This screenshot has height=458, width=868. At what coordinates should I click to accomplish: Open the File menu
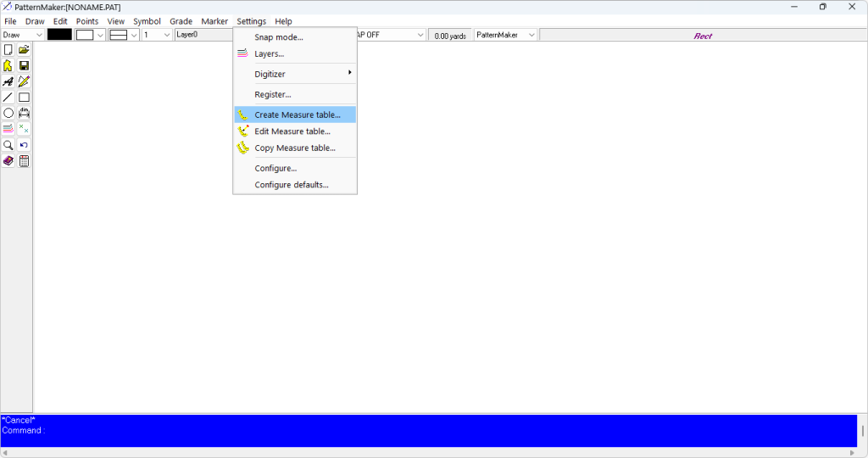pyautogui.click(x=10, y=21)
